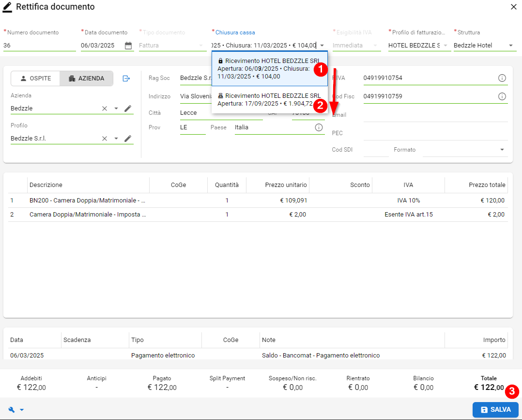Image resolution: width=522 pixels, height=420 pixels.
Task: Close the Rettifica documento dialog
Action: pos(513,7)
